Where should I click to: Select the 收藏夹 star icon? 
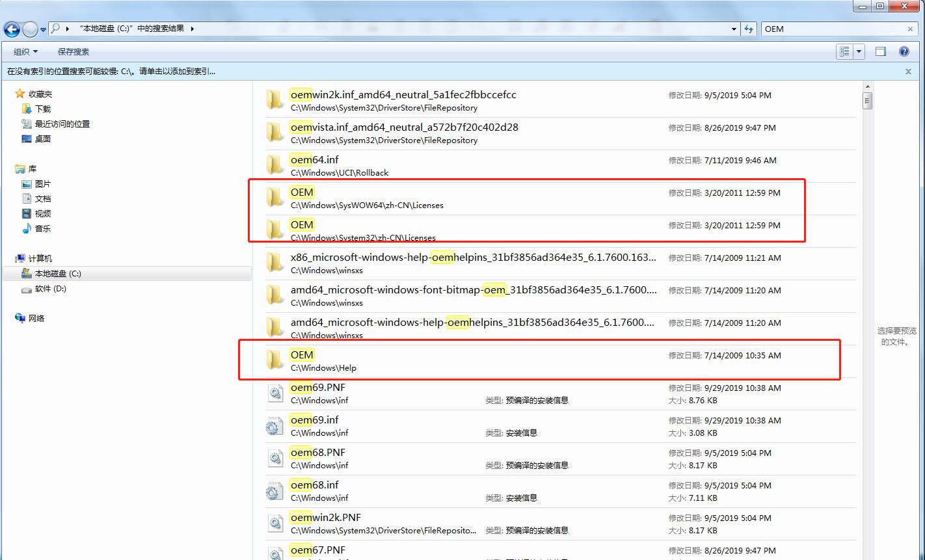tap(20, 94)
